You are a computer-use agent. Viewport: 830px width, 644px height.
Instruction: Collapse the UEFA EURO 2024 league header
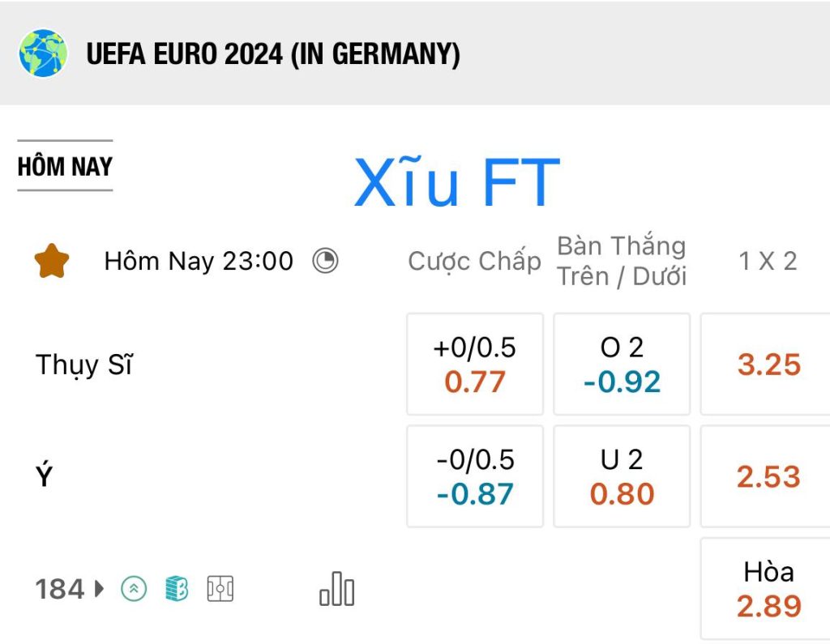[415, 53]
